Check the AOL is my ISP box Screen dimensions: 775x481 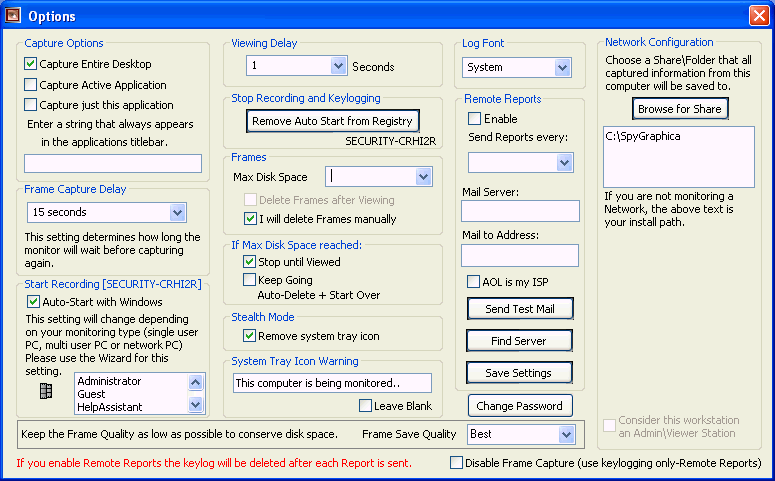(474, 282)
